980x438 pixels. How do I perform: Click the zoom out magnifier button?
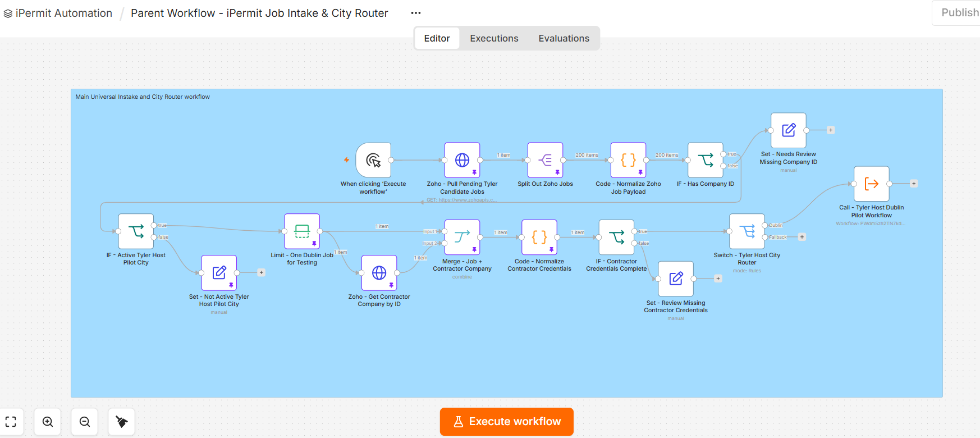coord(85,422)
